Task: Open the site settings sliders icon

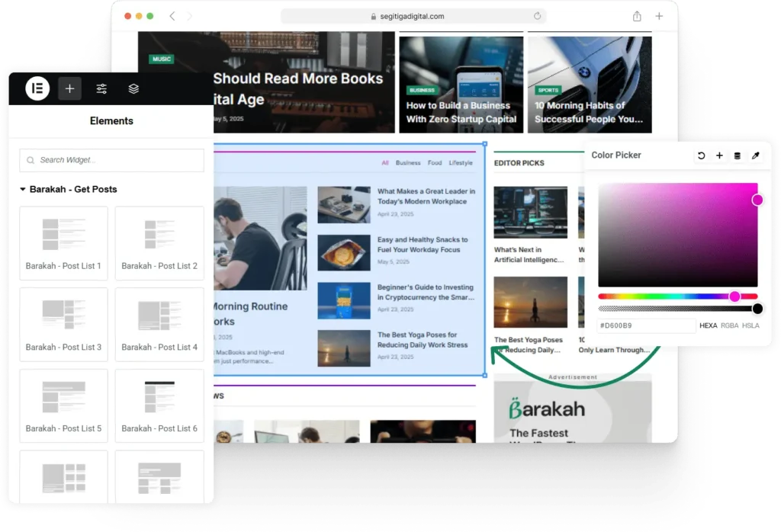Action: pos(101,88)
